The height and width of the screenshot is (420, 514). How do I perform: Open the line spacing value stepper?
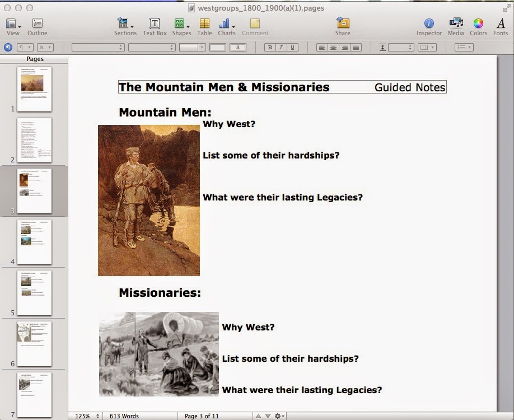[x=401, y=47]
